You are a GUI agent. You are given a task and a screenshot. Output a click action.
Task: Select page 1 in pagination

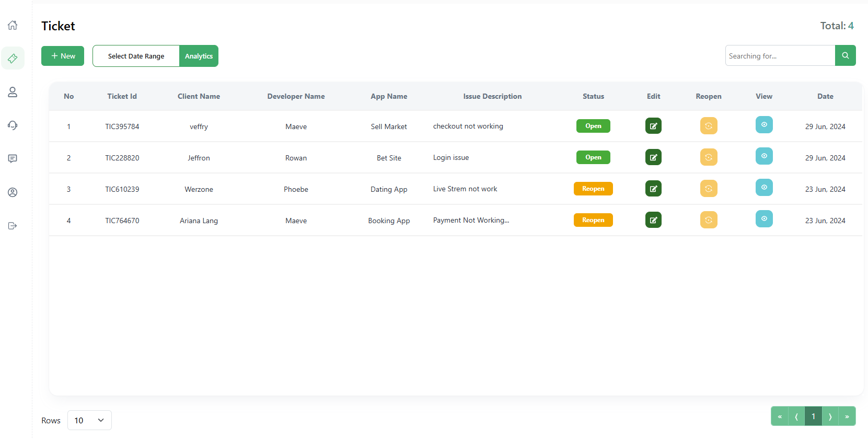coord(813,417)
